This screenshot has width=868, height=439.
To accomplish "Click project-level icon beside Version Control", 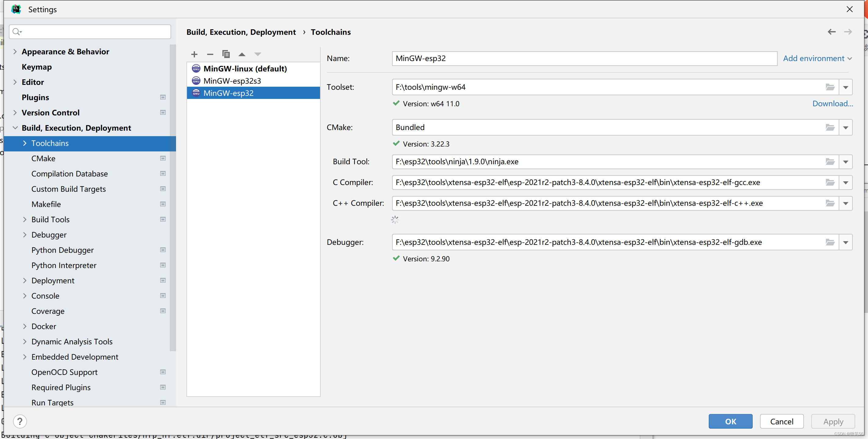I will [x=163, y=113].
